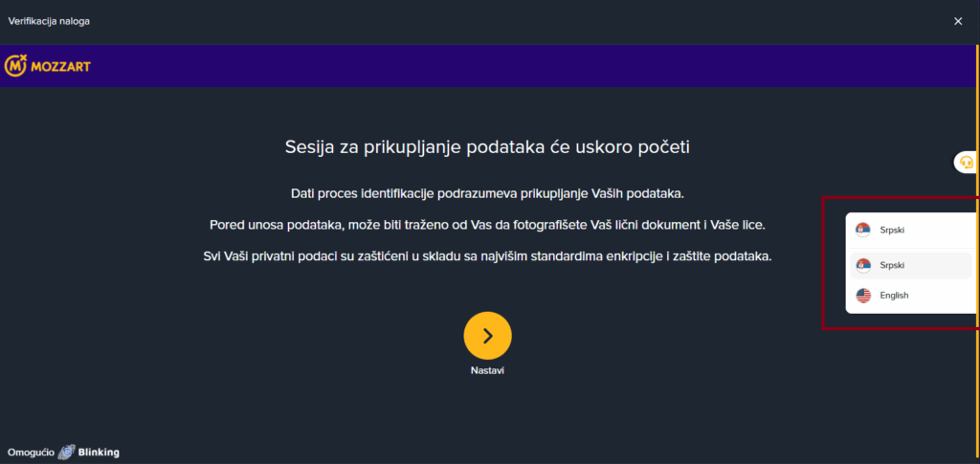Click the Nastavi text label

pyautogui.click(x=487, y=370)
